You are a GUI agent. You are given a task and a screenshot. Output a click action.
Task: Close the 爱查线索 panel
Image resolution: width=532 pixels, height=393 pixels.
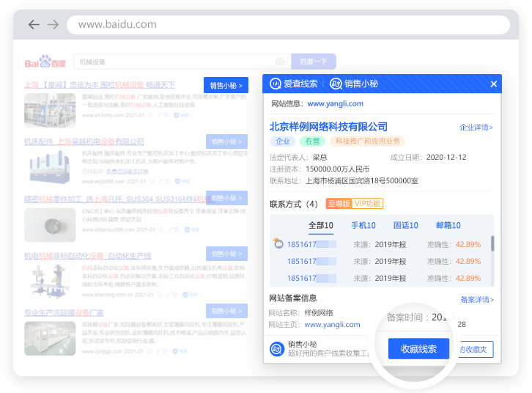pos(494,84)
